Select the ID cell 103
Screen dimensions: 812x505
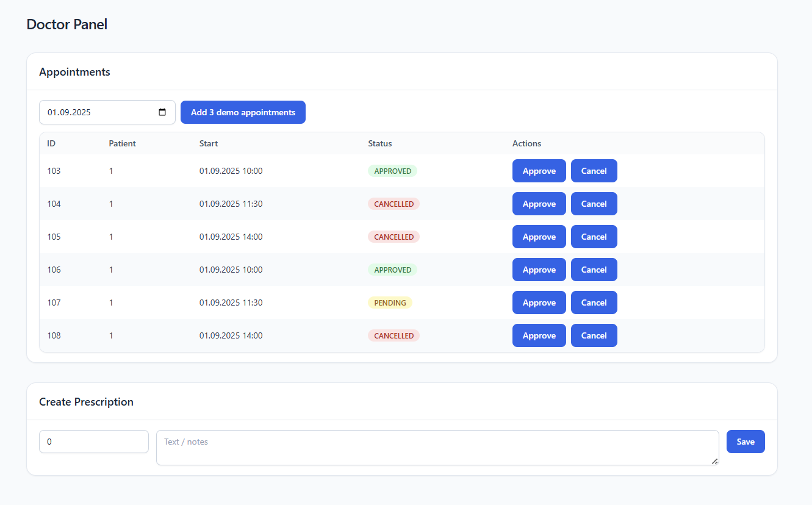pyautogui.click(x=54, y=171)
